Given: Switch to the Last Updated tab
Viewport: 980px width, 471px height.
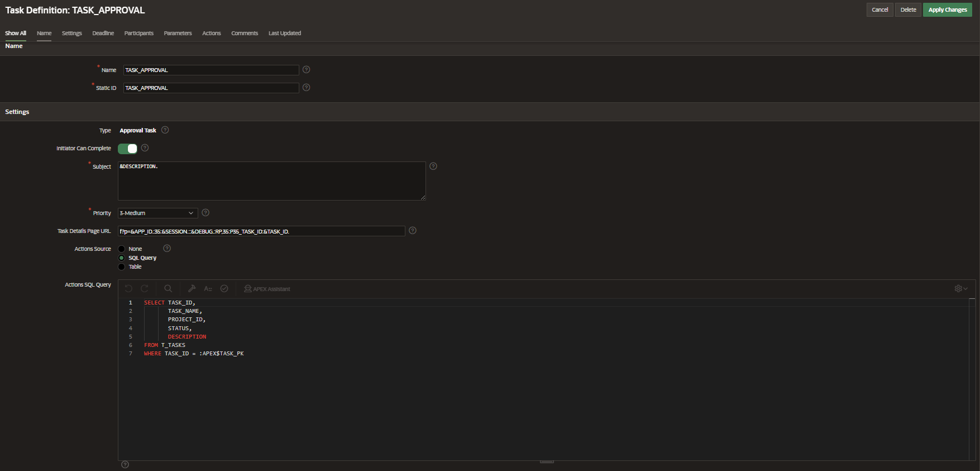Looking at the screenshot, I should click(x=285, y=34).
